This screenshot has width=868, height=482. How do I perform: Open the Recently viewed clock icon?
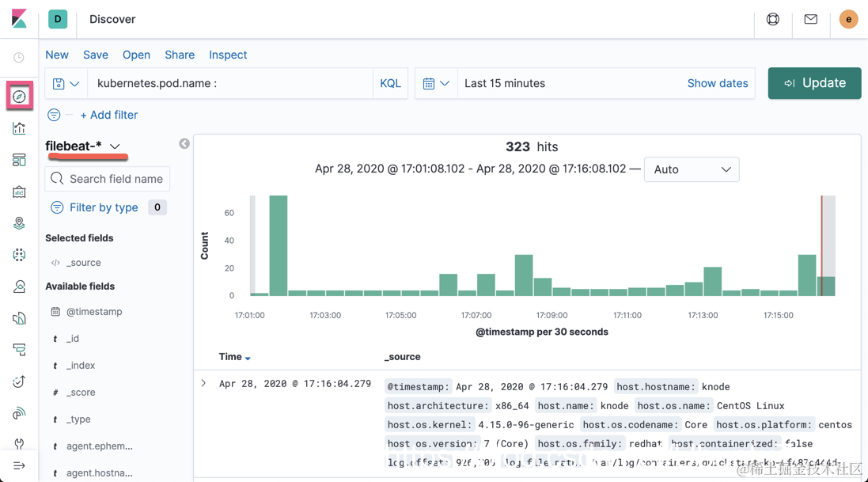[19, 58]
